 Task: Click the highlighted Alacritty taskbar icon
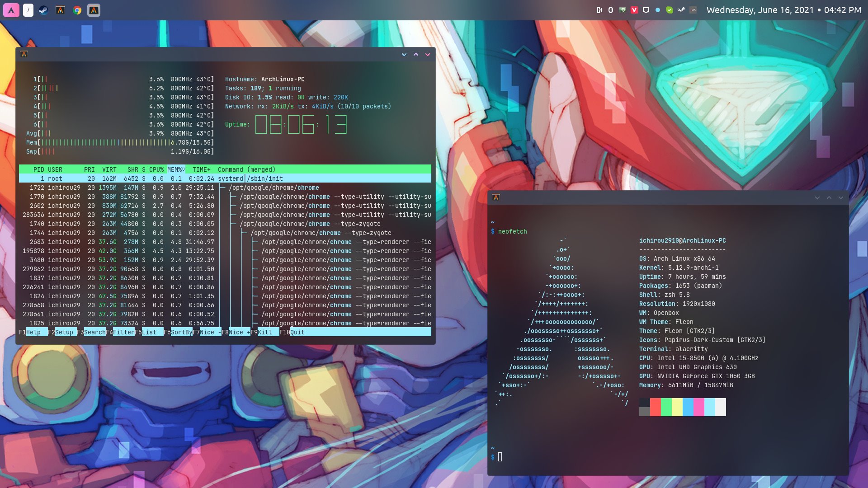(x=94, y=10)
